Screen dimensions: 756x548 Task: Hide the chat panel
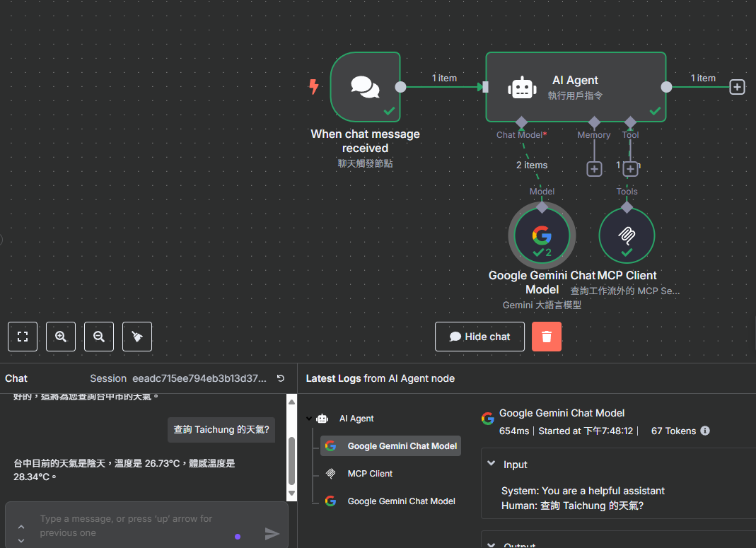point(479,337)
